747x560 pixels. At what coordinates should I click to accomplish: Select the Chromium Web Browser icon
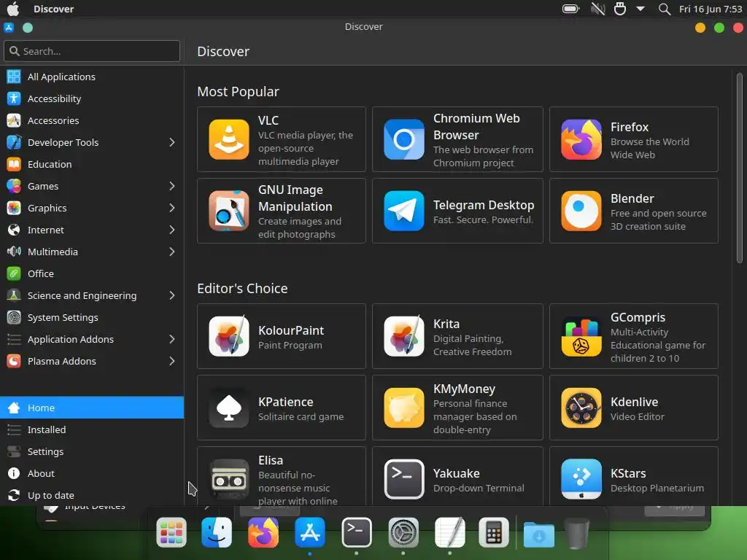[404, 139]
